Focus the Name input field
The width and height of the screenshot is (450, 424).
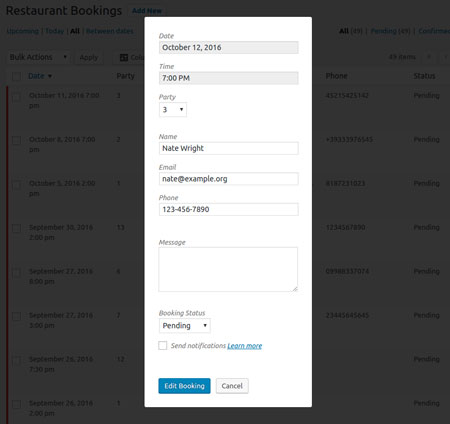click(229, 148)
